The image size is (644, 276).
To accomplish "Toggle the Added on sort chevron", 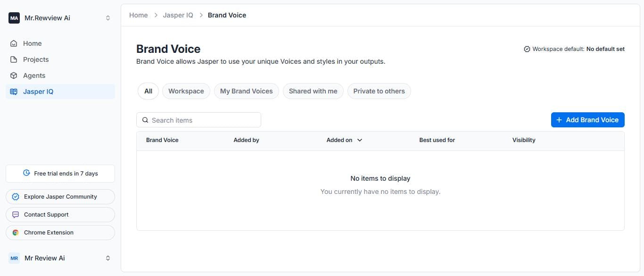I will (360, 140).
